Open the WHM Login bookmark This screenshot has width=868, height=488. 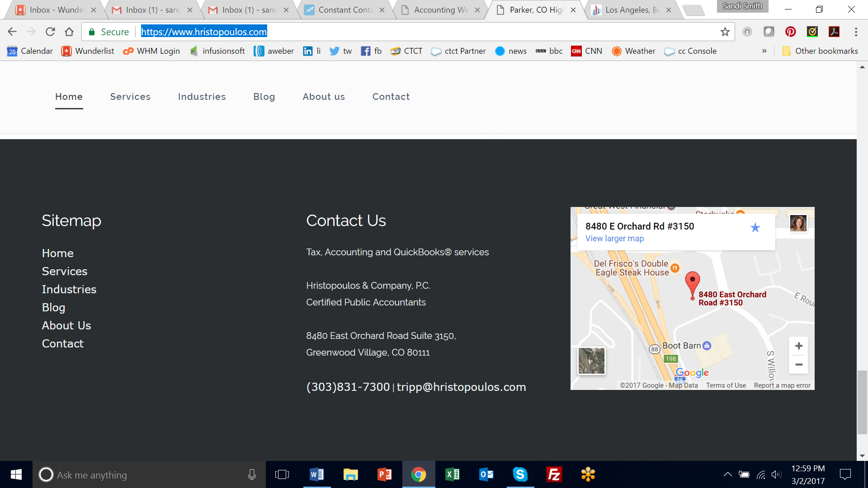click(151, 51)
